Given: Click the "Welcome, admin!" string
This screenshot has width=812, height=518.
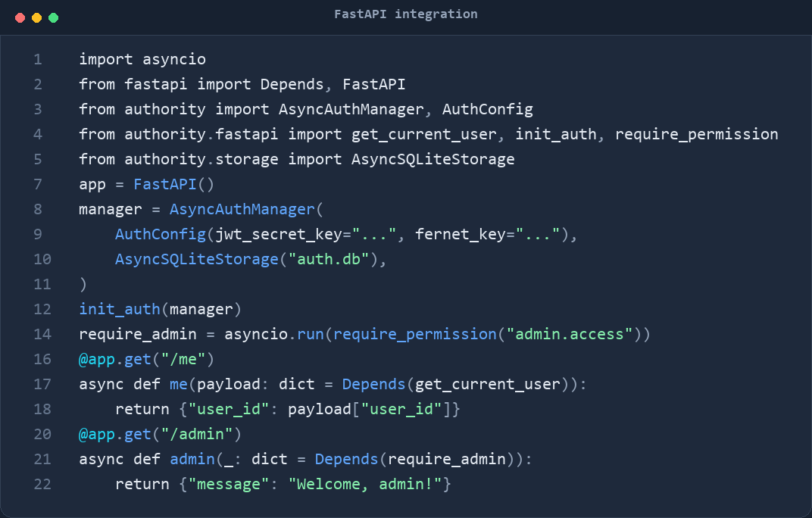Looking at the screenshot, I should click(365, 484).
